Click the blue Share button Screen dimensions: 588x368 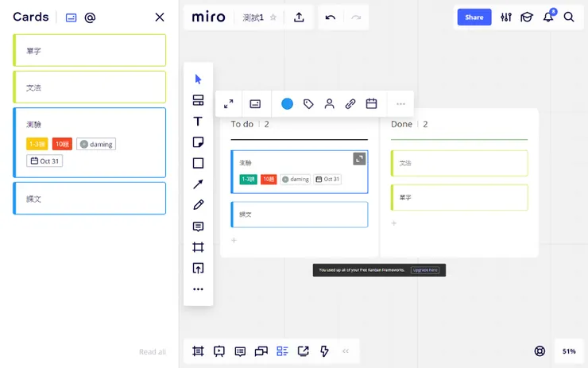474,17
